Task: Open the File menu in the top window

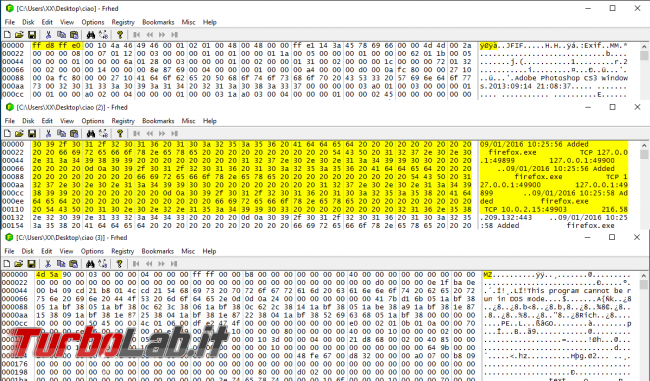Action: [x=10, y=22]
